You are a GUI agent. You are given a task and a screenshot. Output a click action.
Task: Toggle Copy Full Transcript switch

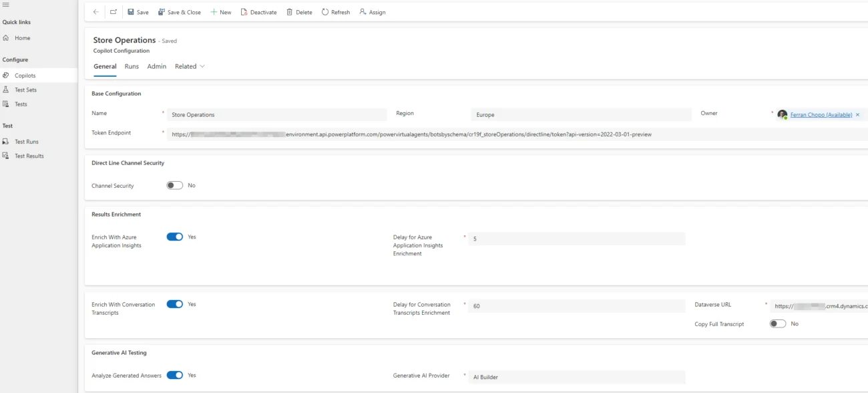(778, 323)
